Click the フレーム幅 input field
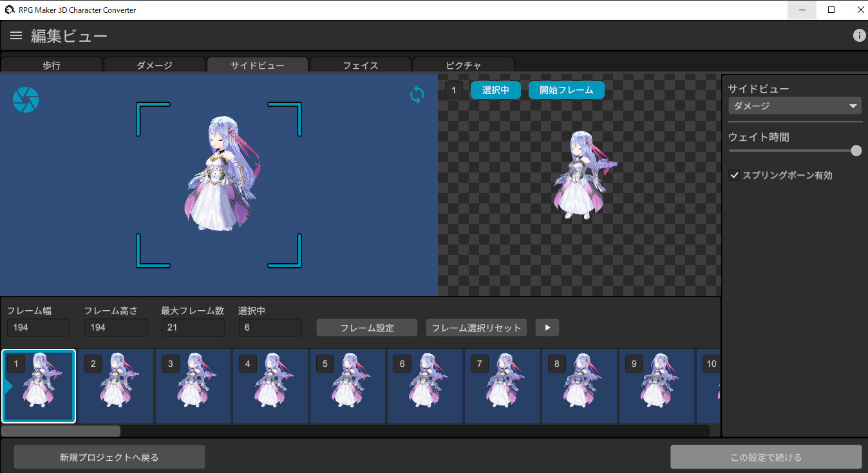The width and height of the screenshot is (868, 473). click(39, 328)
